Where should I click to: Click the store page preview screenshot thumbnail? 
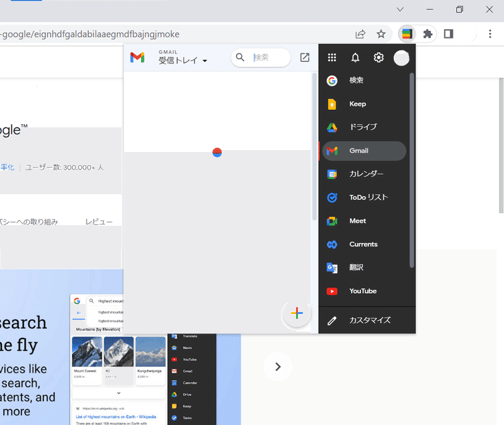(x=120, y=347)
